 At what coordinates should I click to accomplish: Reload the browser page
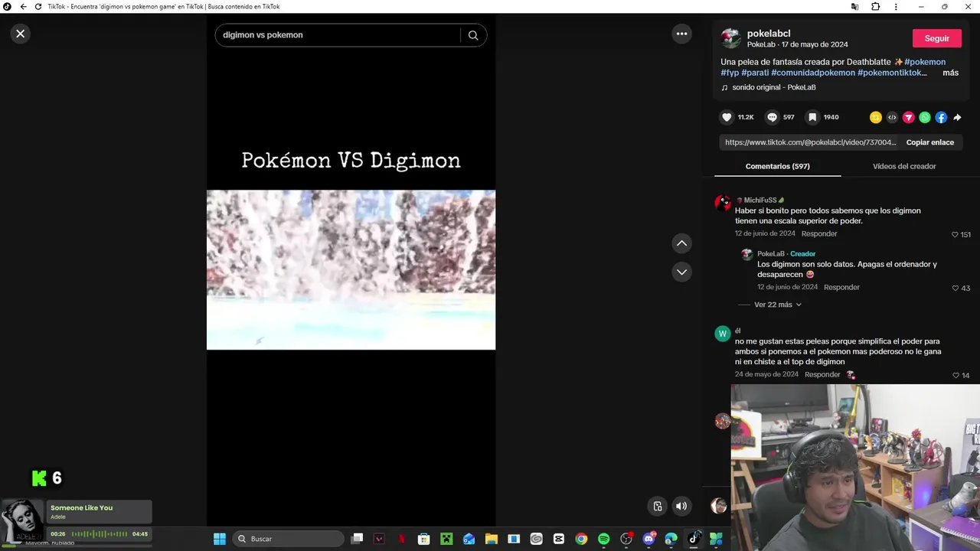38,6
